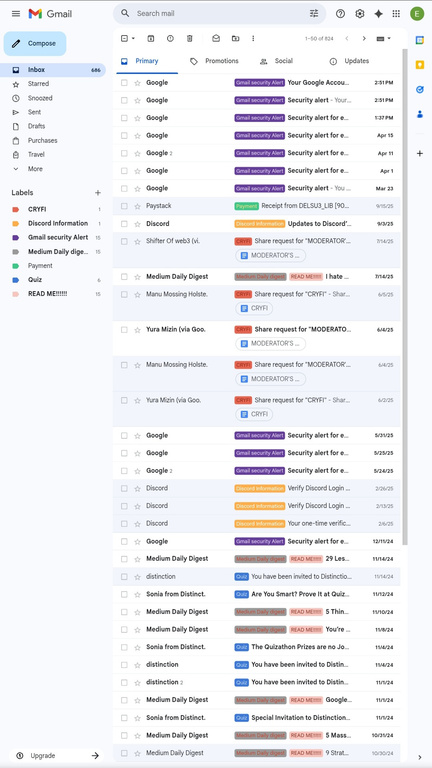
Task: Archive selected mail from toolbar
Action: click(151, 38)
